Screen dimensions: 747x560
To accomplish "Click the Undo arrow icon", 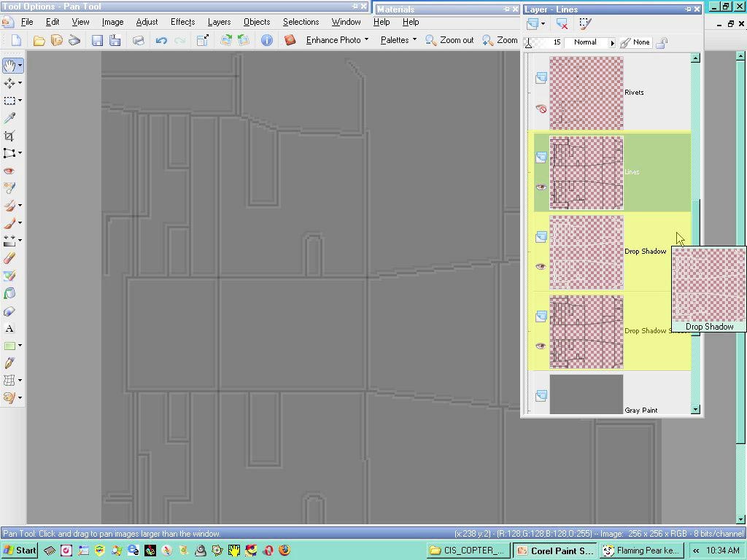I will [161, 41].
